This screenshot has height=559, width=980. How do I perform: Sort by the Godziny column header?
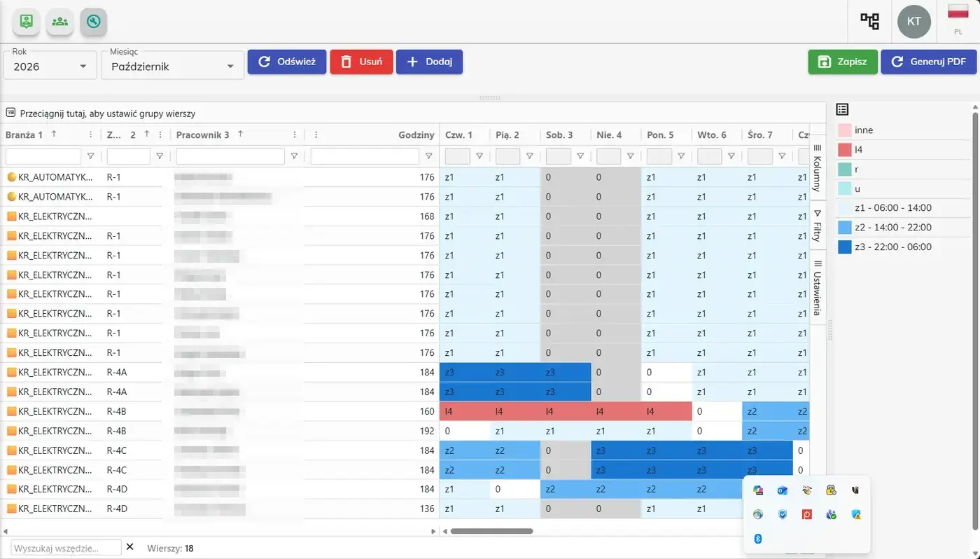416,134
